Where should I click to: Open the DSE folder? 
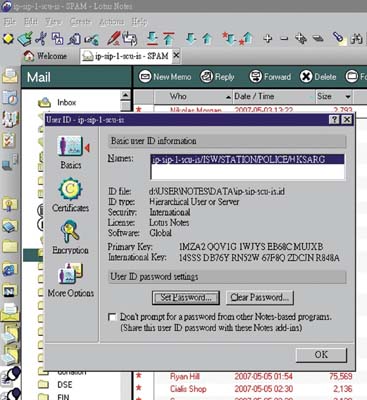[x=55, y=385]
